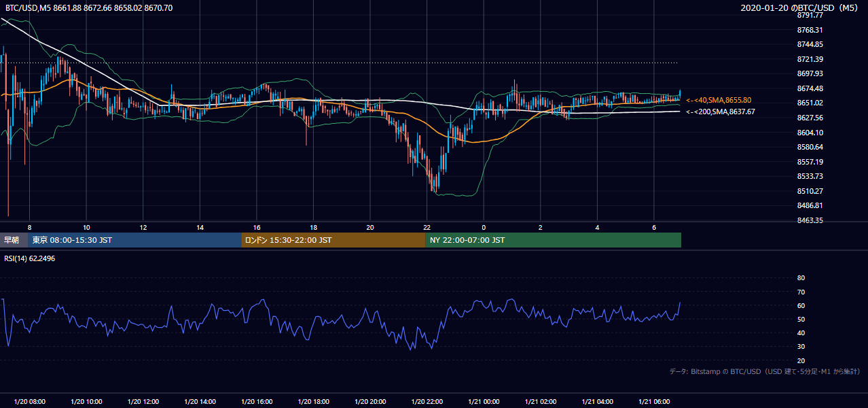Click price axis value 8744.85

[810, 44]
